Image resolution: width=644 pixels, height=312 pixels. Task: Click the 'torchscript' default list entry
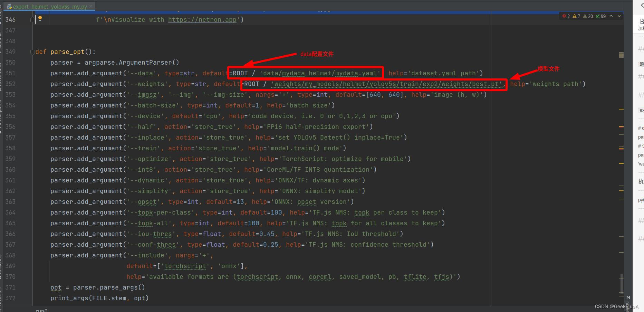tap(185, 266)
